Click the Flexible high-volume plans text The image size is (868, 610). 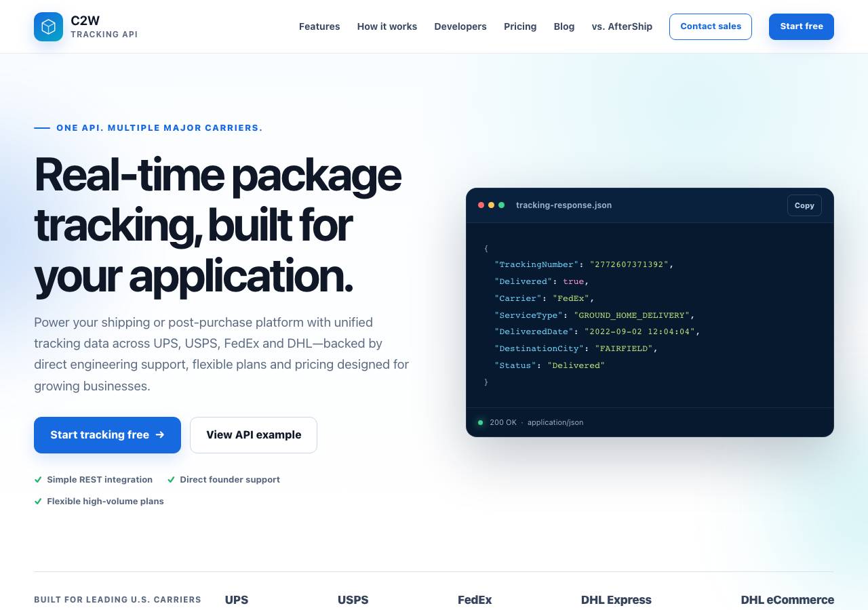105,501
